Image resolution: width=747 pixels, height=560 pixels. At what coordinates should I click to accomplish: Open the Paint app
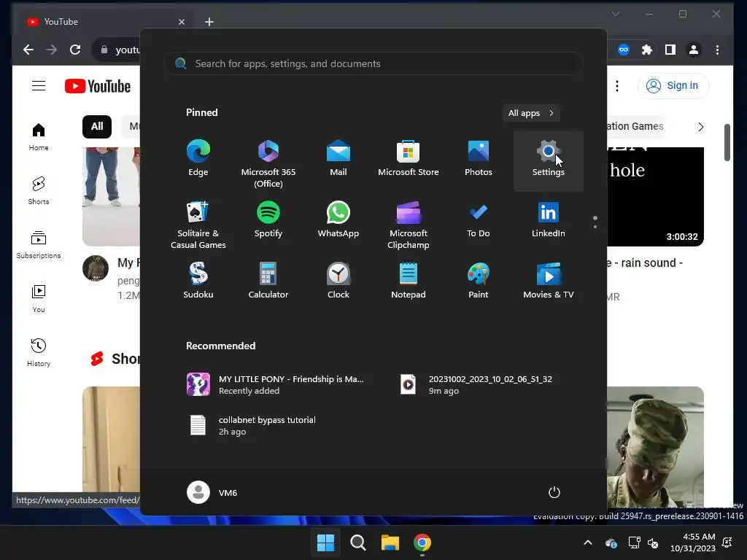coord(479,282)
